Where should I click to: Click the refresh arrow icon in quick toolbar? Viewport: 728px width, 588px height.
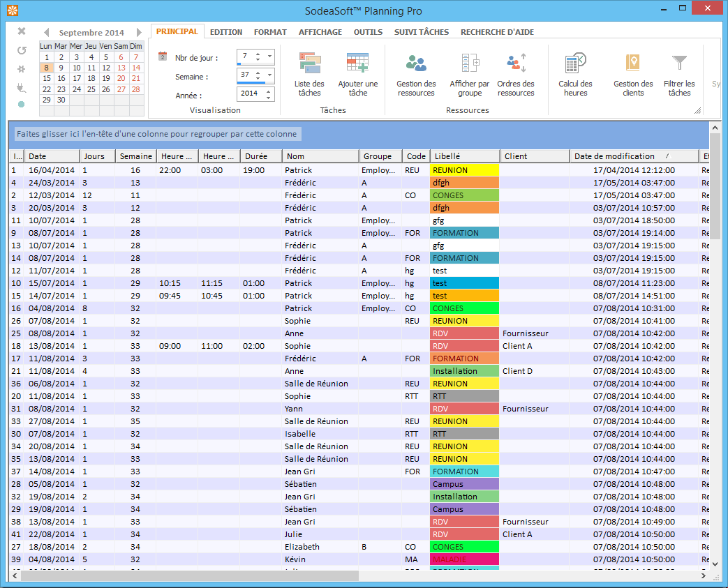(22, 50)
